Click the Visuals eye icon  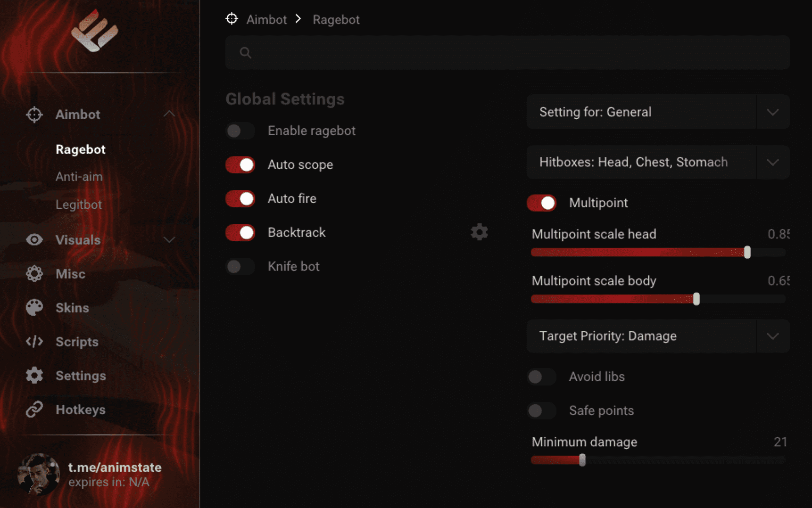pyautogui.click(x=33, y=240)
